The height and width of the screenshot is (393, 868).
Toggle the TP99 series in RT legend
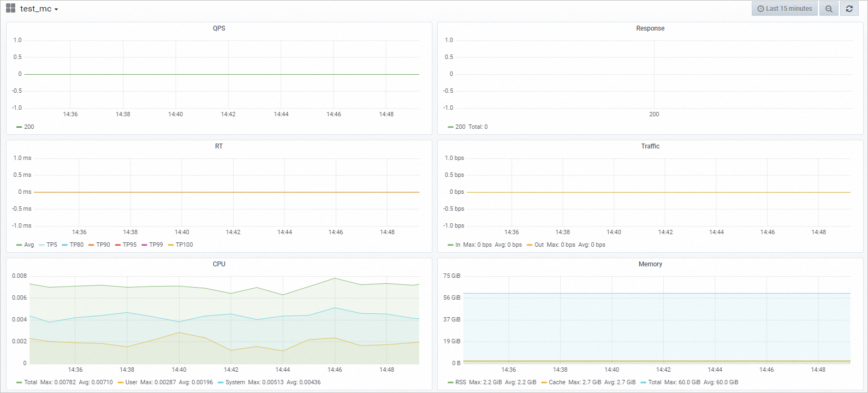coord(156,245)
